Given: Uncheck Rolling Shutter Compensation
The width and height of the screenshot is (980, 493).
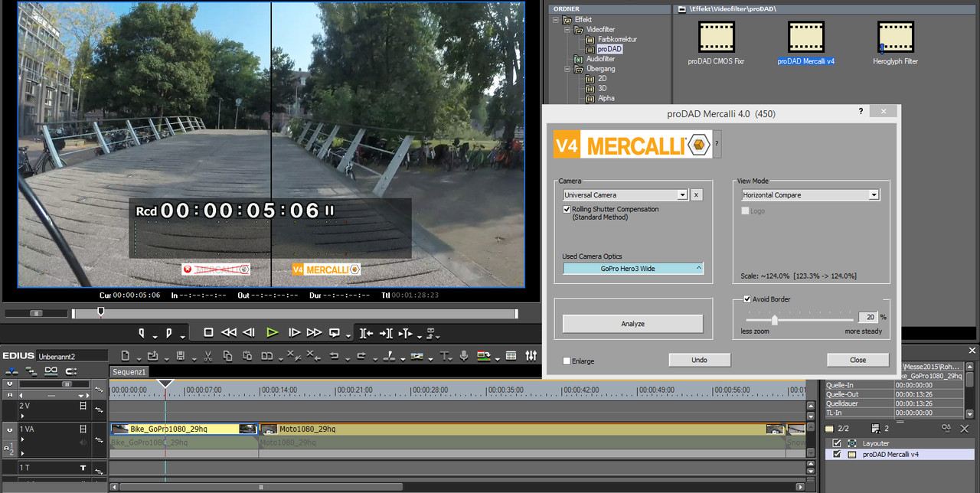Looking at the screenshot, I should click(567, 209).
